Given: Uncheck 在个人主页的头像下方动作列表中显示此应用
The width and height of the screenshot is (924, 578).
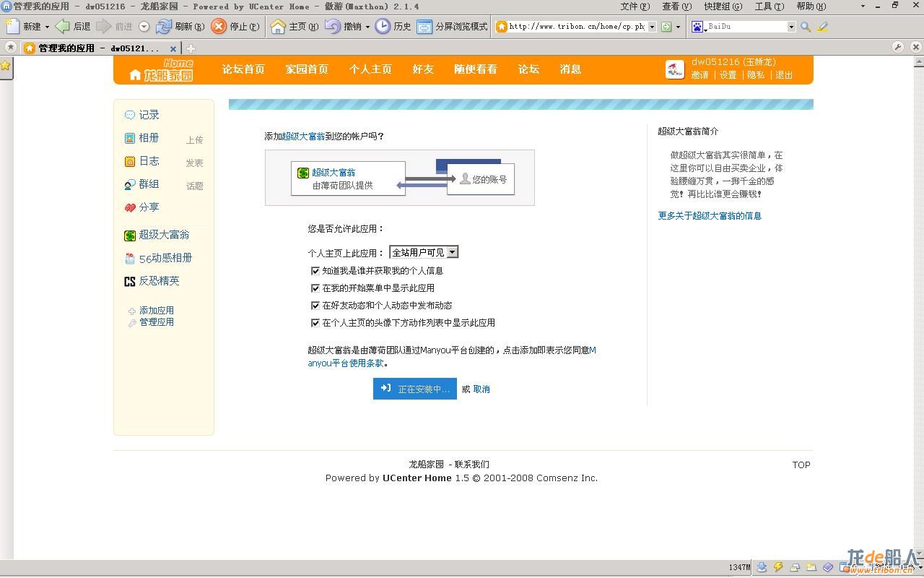Looking at the screenshot, I should [x=315, y=323].
